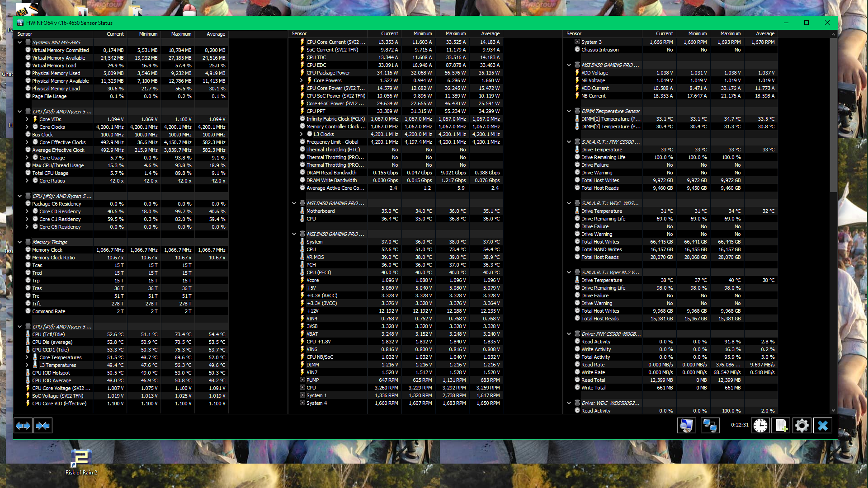Collapse the Memory Timings group
This screenshot has height=488, width=868.
coord(20,242)
